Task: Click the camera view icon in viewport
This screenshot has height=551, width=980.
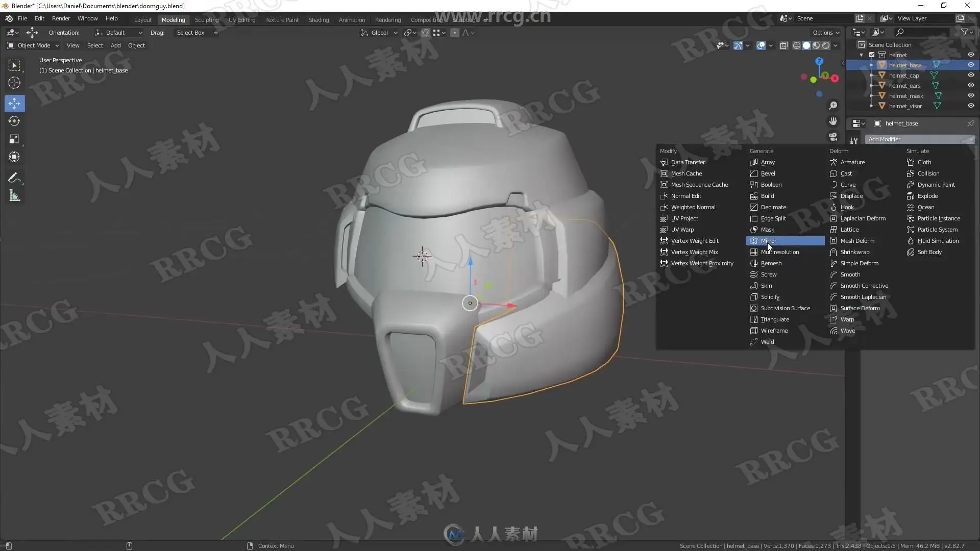Action: 833,137
